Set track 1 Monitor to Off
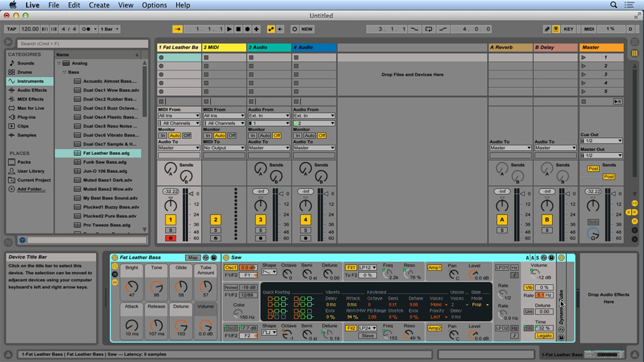Image resolution: width=644 pixels, height=362 pixels. pos(187,135)
